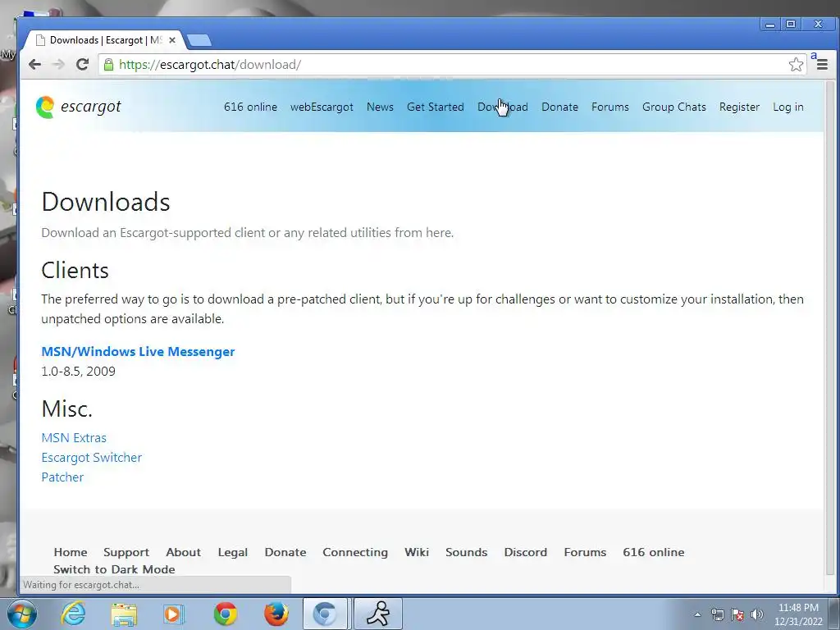Image resolution: width=840 pixels, height=630 pixels.
Task: Bookmark page with the star icon
Action: click(796, 64)
